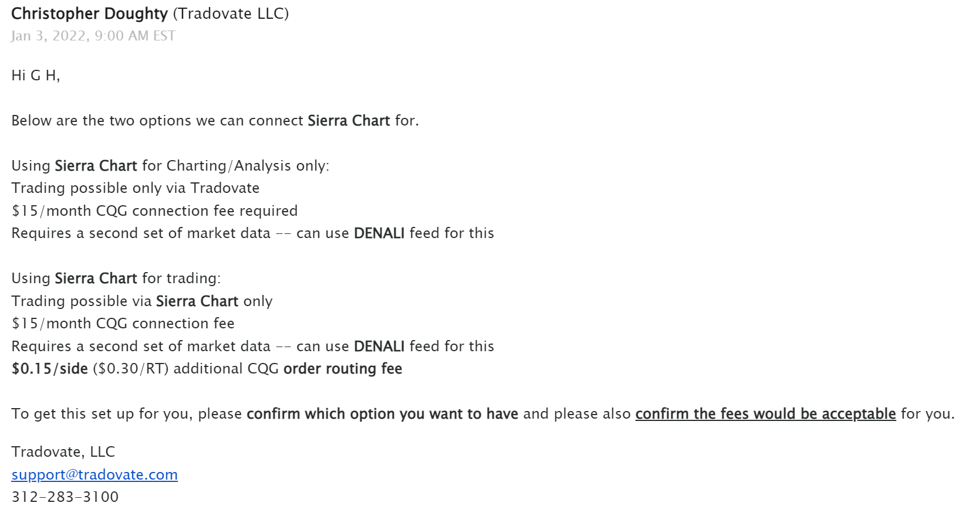Open the support@tradovate.com email link
Screen dimensions: 980x523
tap(94, 474)
